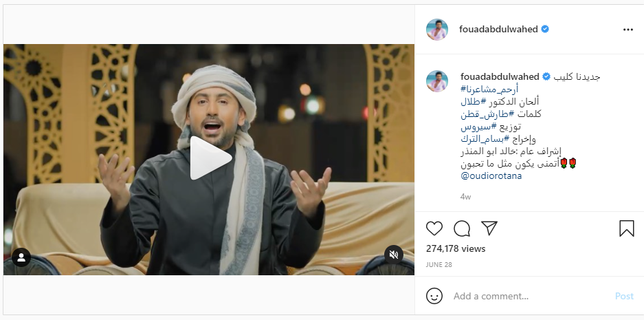Share post with paper plane icon
Viewport: 644px width, 320px height.
[x=489, y=228]
